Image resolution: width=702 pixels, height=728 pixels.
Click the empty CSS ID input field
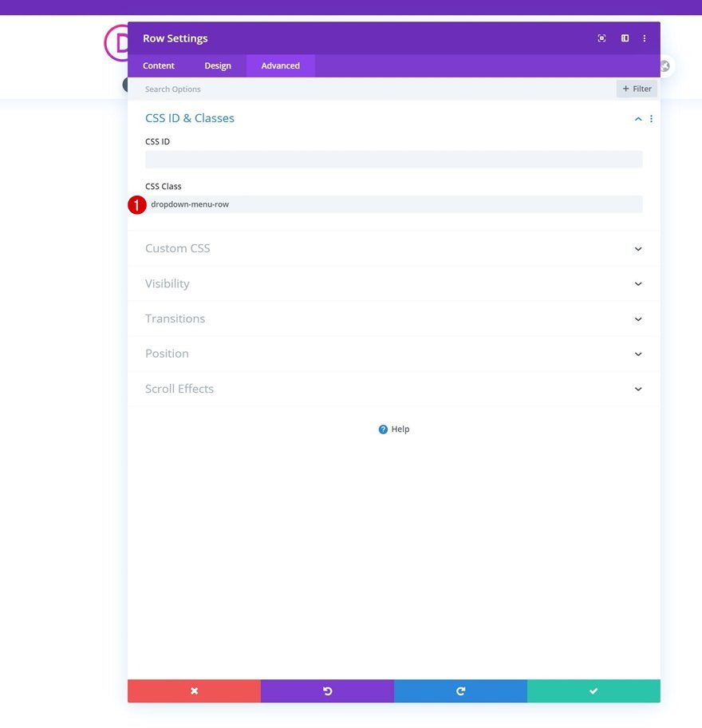(393, 159)
